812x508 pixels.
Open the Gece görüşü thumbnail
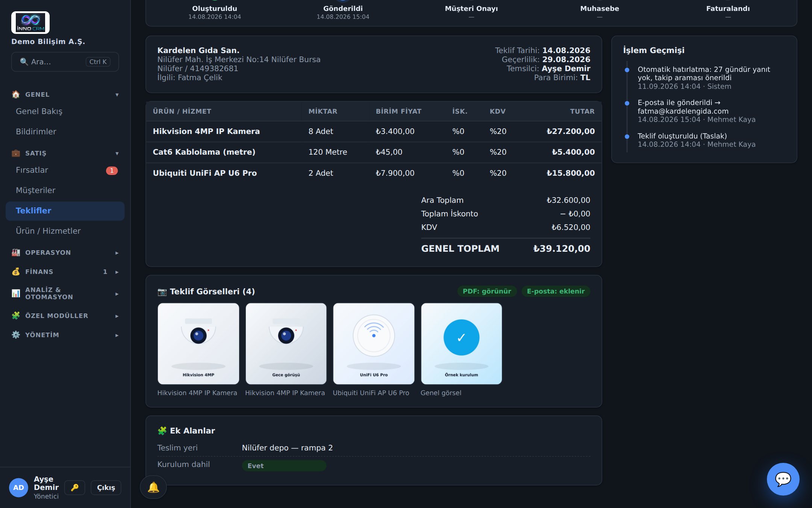click(x=286, y=344)
